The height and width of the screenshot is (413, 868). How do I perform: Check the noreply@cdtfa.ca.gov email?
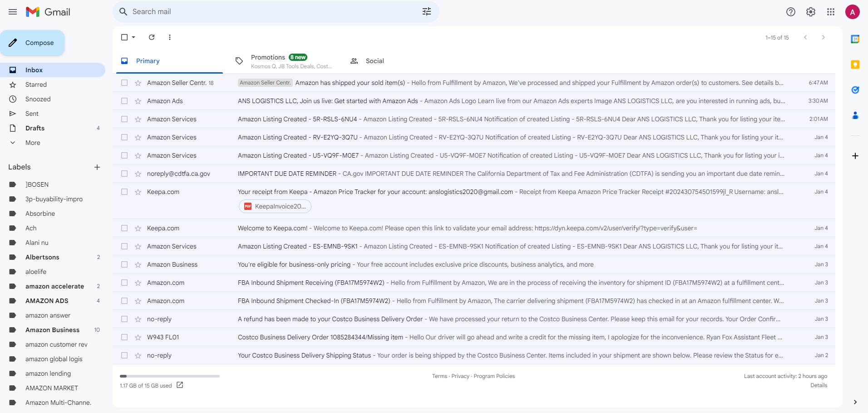coord(124,174)
